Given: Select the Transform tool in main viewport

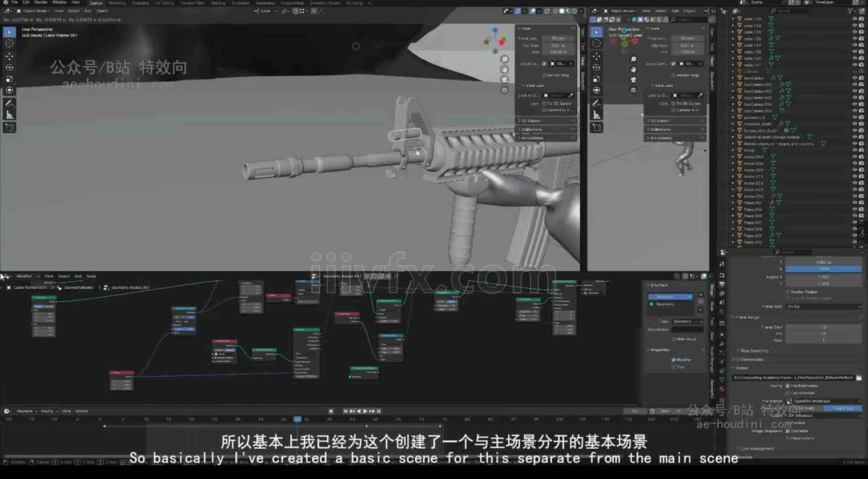Looking at the screenshot, I should click(9, 90).
